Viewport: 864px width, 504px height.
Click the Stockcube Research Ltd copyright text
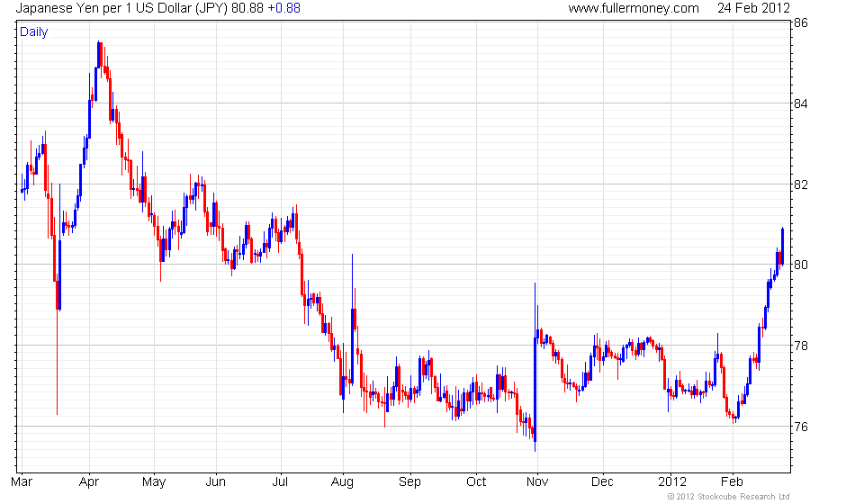728,497
